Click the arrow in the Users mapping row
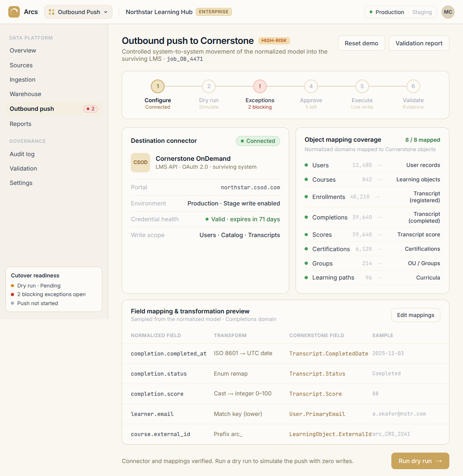Viewport: 463px width, 476px height. click(x=379, y=165)
